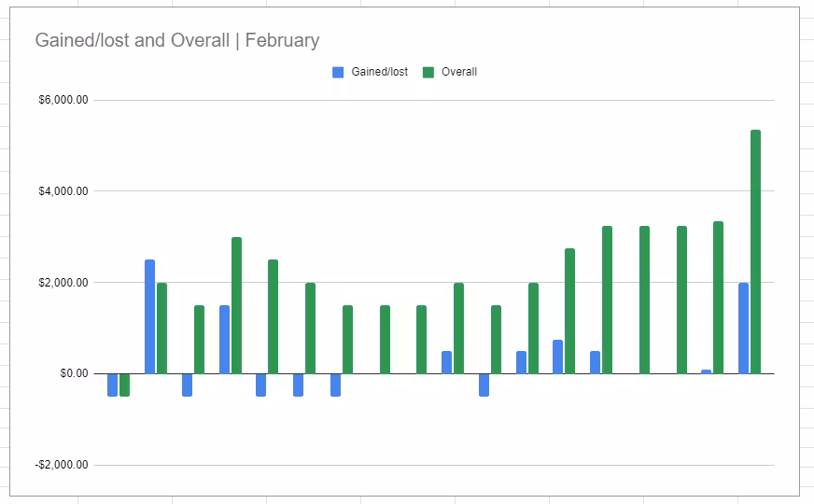
Task: Select the 'Overall' legend label text
Action: 459,72
